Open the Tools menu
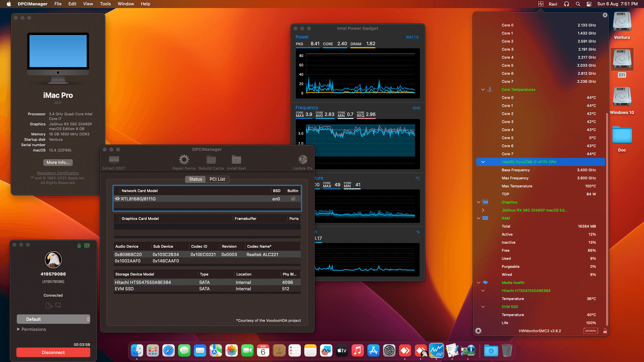Viewport: 644px width, 362px height. coord(105,4)
